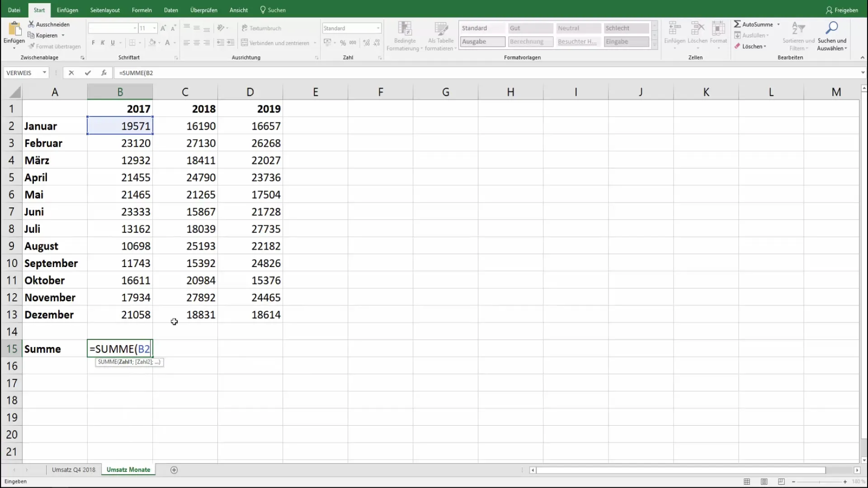This screenshot has width=868, height=488.
Task: Apply the Schlecht cell style
Action: point(626,28)
